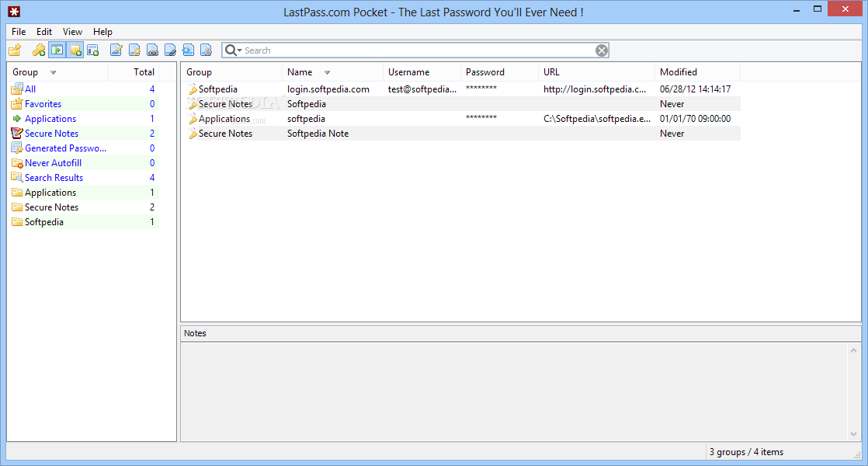This screenshot has height=466, width=868.
Task: Select the login.softpedia.com entry
Action: click(328, 89)
